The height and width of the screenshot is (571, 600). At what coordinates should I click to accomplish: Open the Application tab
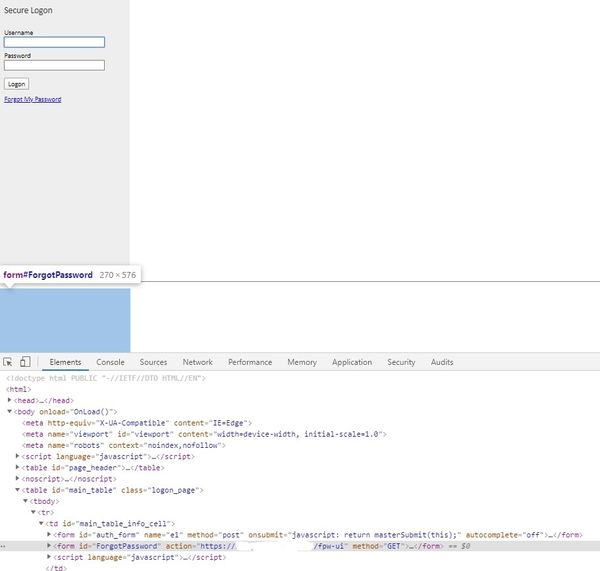tap(351, 362)
